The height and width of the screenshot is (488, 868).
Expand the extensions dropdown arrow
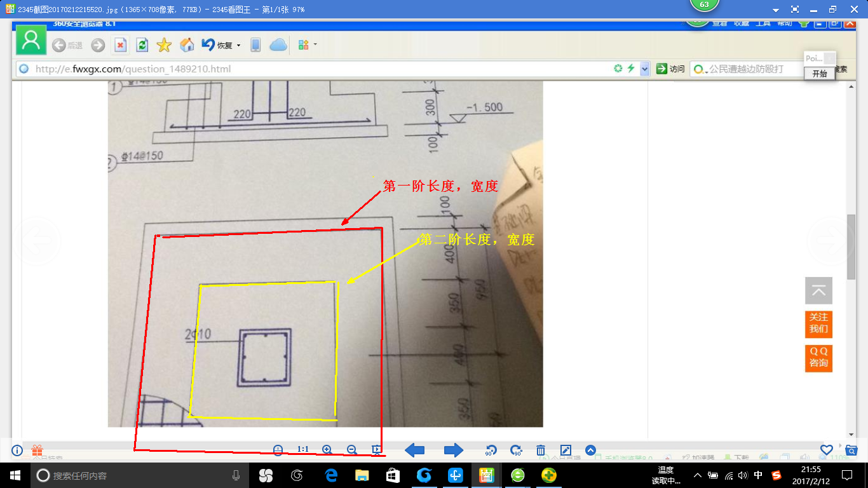[315, 45]
